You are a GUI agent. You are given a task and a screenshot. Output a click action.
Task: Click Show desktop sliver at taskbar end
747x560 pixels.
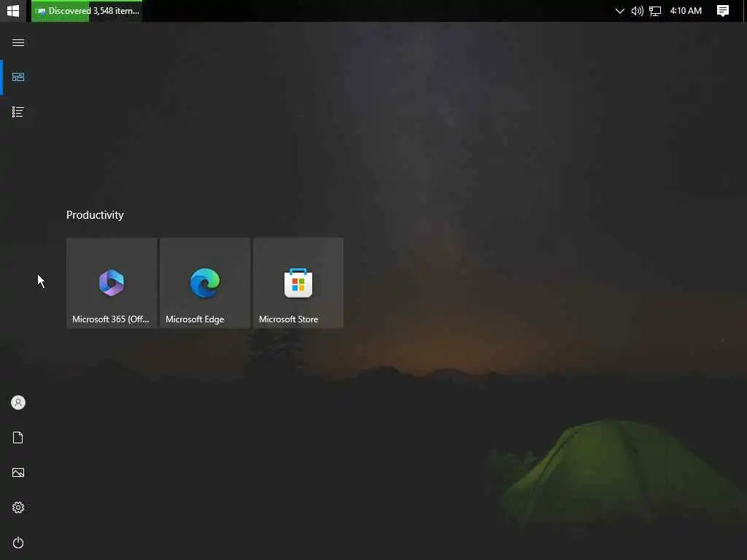pyautogui.click(x=745, y=10)
